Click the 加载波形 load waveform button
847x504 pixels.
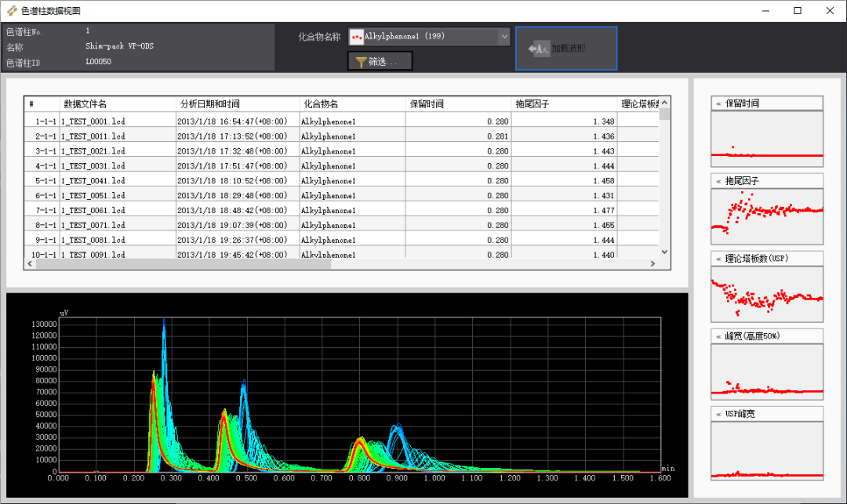565,49
